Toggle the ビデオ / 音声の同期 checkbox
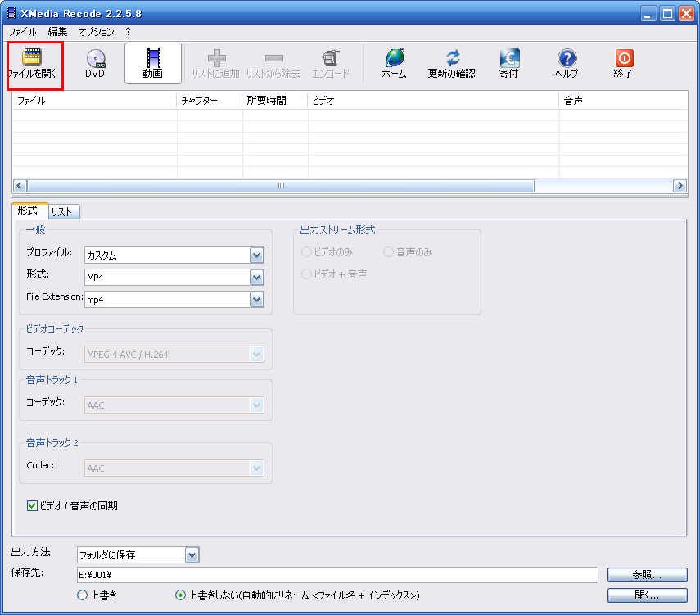Viewport: 700px width, 615px height. [32, 505]
